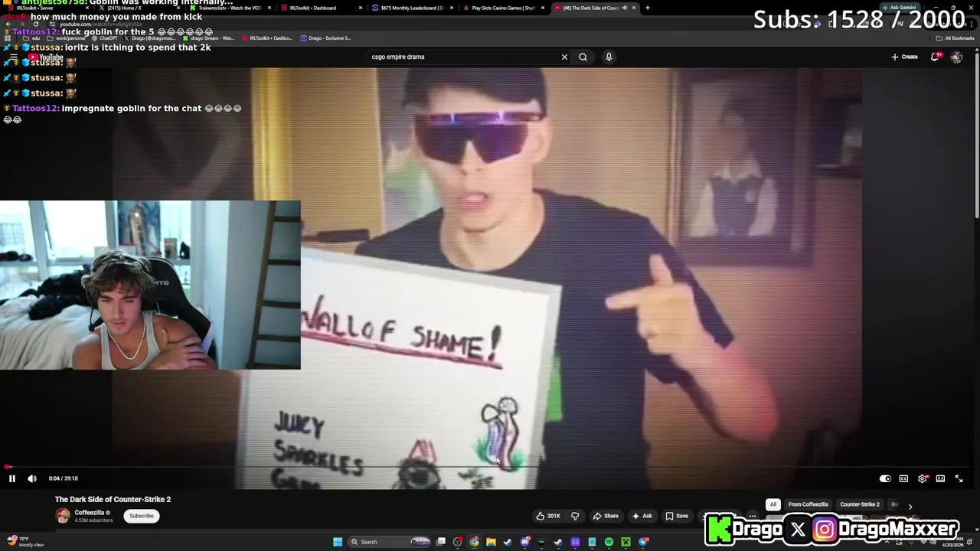The height and width of the screenshot is (551, 980).
Task: Click the taskbar Search box
Action: (x=390, y=542)
